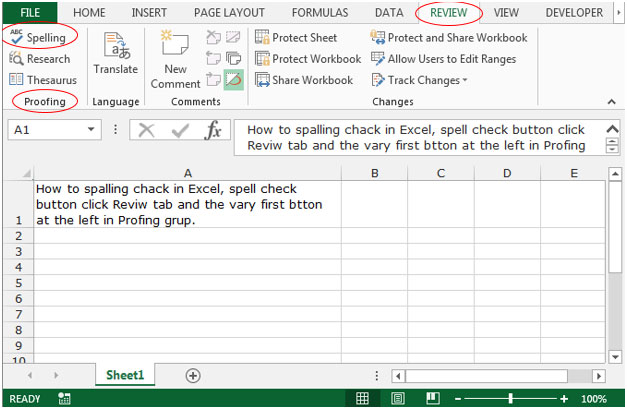Select row 5 header
Viewport: 627px width, 409px height.
pos(18,283)
